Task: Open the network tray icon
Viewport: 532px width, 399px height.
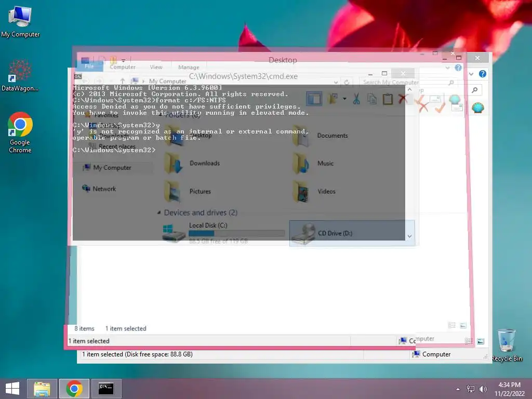Action: (x=471, y=389)
